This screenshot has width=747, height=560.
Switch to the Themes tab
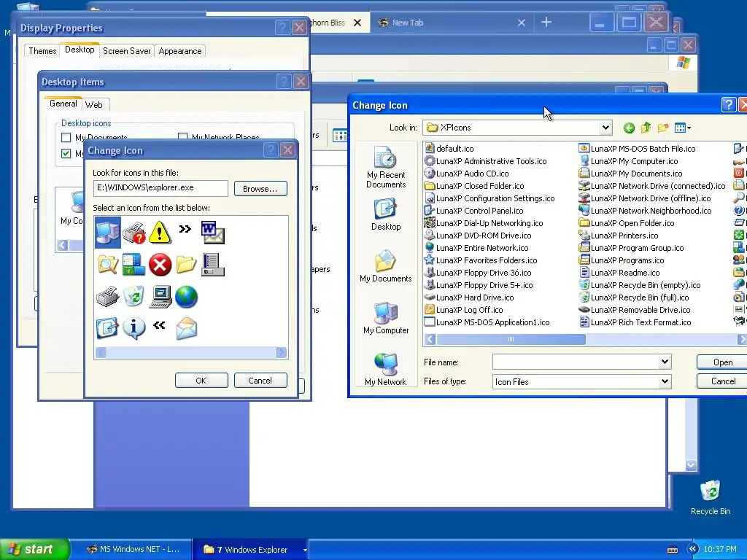tap(42, 51)
